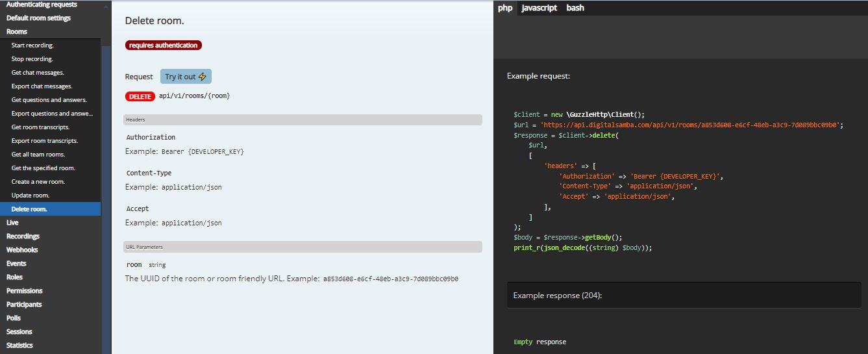This screenshot has height=354, width=868.
Task: Expand the Recordings section
Action: click(23, 236)
